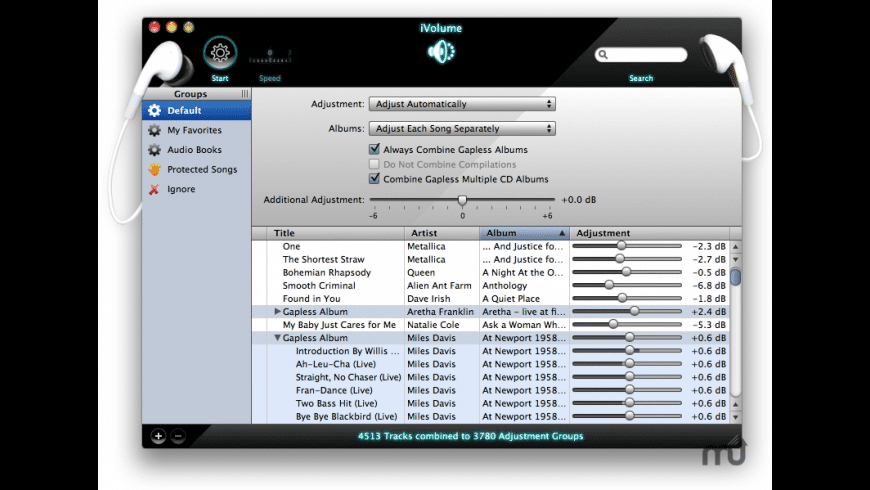The height and width of the screenshot is (490, 870).
Task: Select the Default group
Action: [x=196, y=110]
